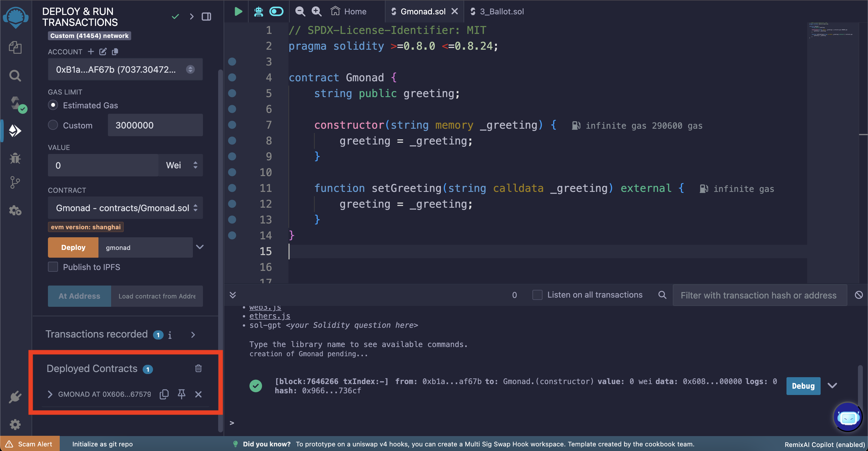Screen dimensions: 868x451
Task: Select the Custom gas limit radio button
Action: click(x=53, y=125)
